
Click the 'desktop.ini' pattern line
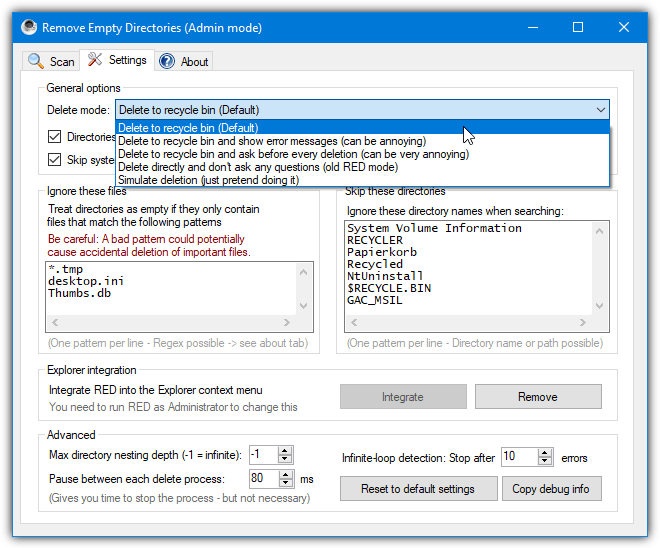86,281
